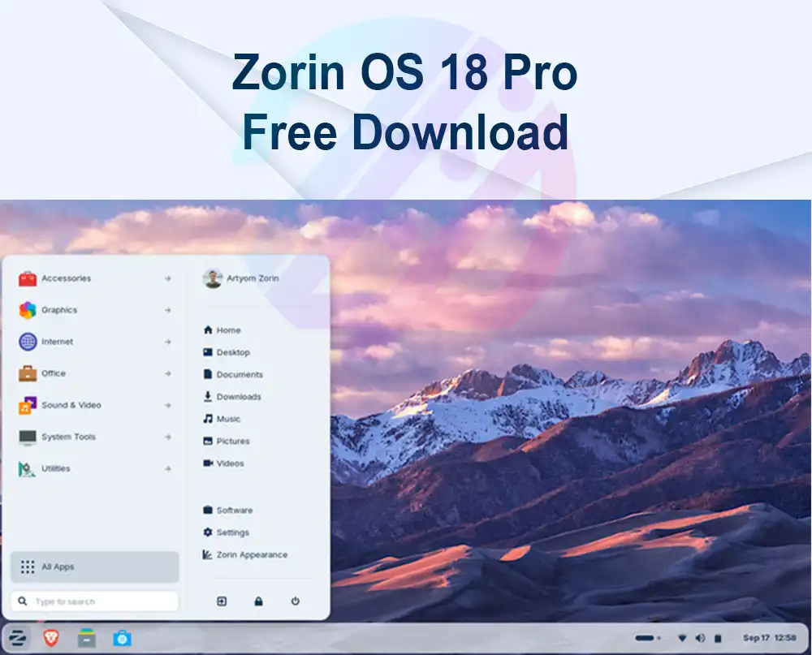Open the power off menu

(x=293, y=601)
